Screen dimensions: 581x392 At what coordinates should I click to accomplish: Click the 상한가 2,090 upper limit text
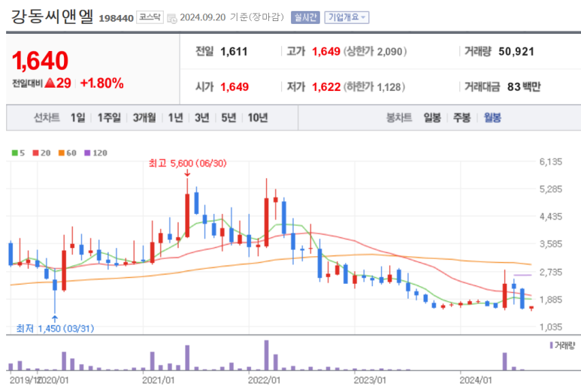click(375, 52)
